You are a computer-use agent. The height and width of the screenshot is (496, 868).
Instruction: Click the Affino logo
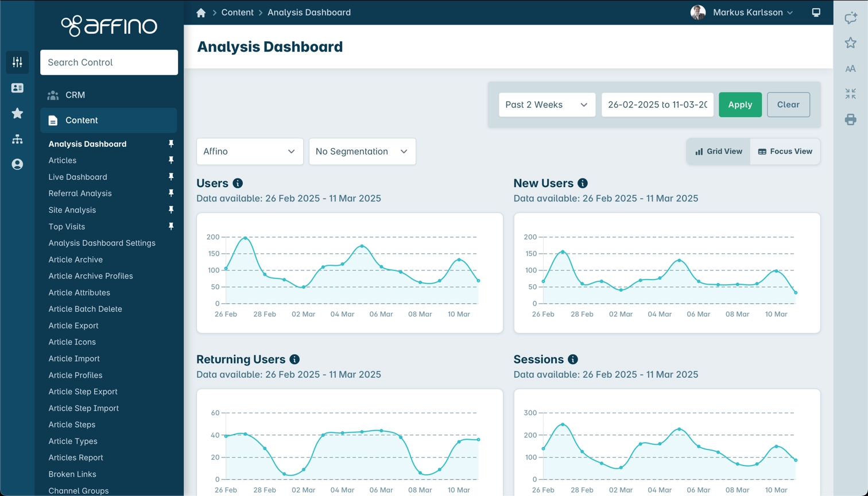coord(109,26)
